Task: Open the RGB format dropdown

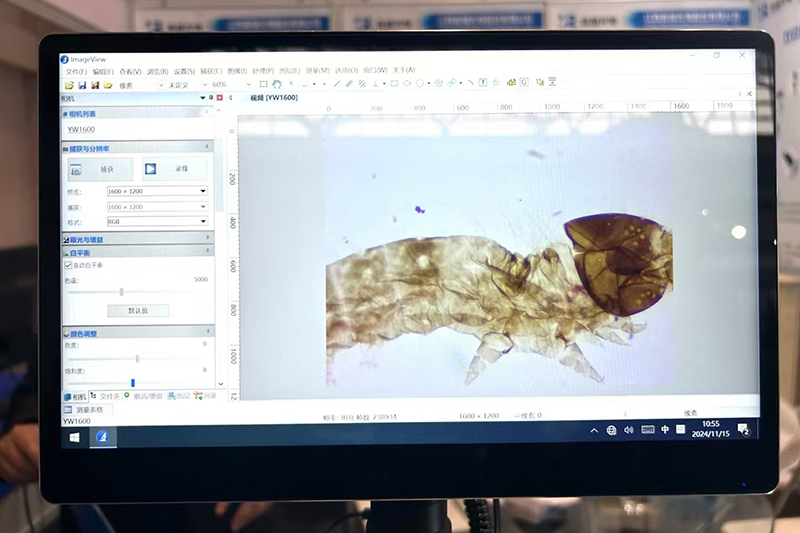Action: pos(203,221)
